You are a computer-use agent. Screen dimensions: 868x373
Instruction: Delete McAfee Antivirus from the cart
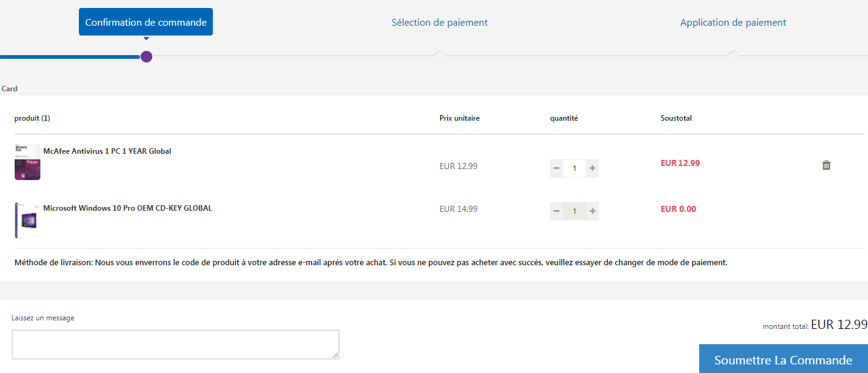(x=826, y=165)
